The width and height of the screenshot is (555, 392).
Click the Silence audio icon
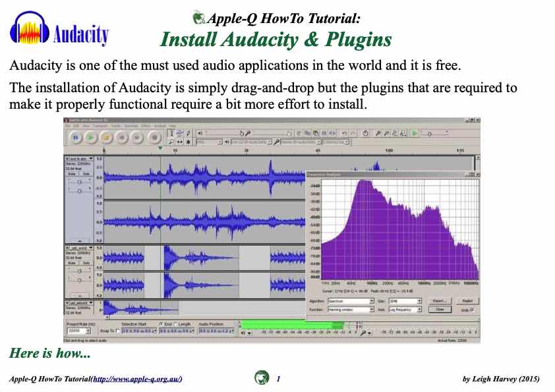point(333,133)
